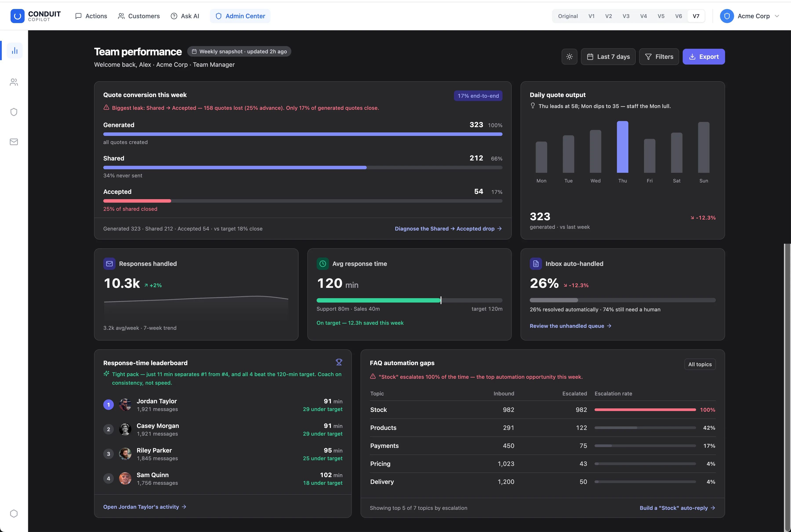Open the analytics bar chart sidebar icon
791x532 pixels.
pyautogui.click(x=15, y=50)
